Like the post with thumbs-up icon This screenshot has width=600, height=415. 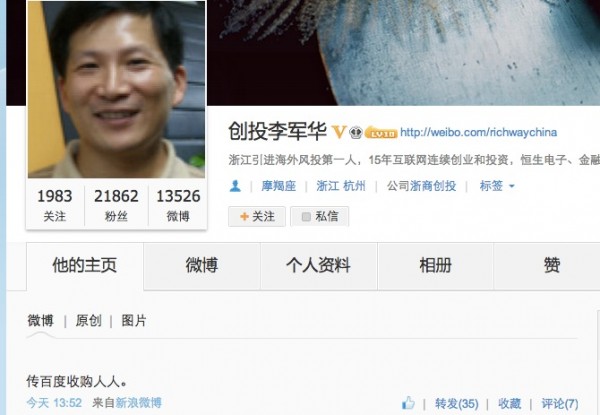pyautogui.click(x=409, y=403)
